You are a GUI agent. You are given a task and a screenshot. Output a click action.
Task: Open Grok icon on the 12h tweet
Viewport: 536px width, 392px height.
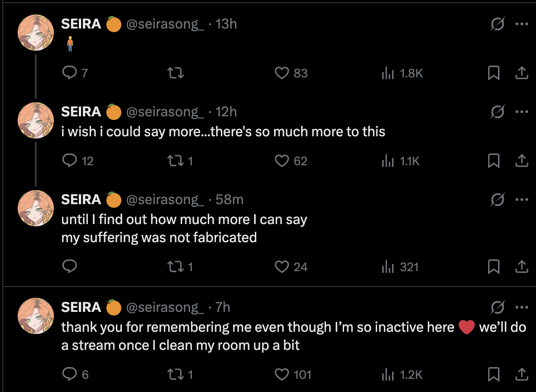[498, 112]
